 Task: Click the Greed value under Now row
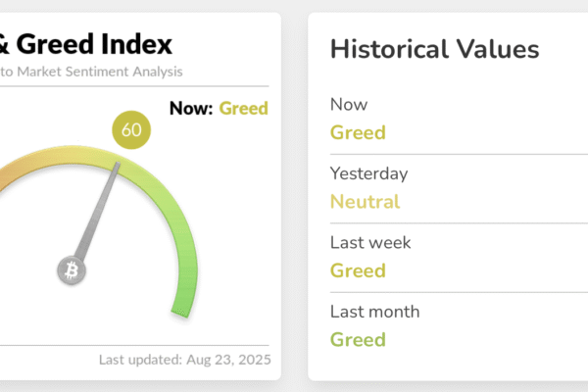click(x=358, y=132)
